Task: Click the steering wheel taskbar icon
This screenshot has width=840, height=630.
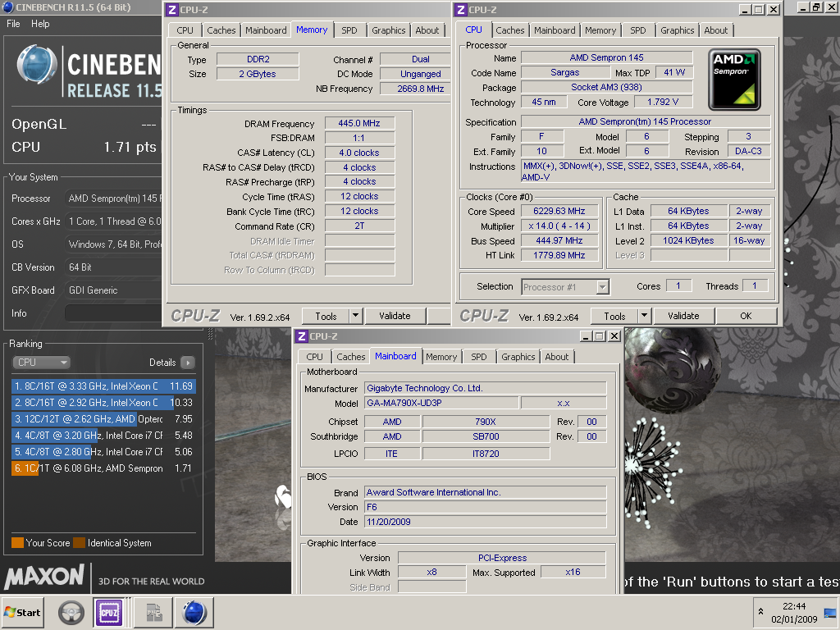Action: [71, 612]
